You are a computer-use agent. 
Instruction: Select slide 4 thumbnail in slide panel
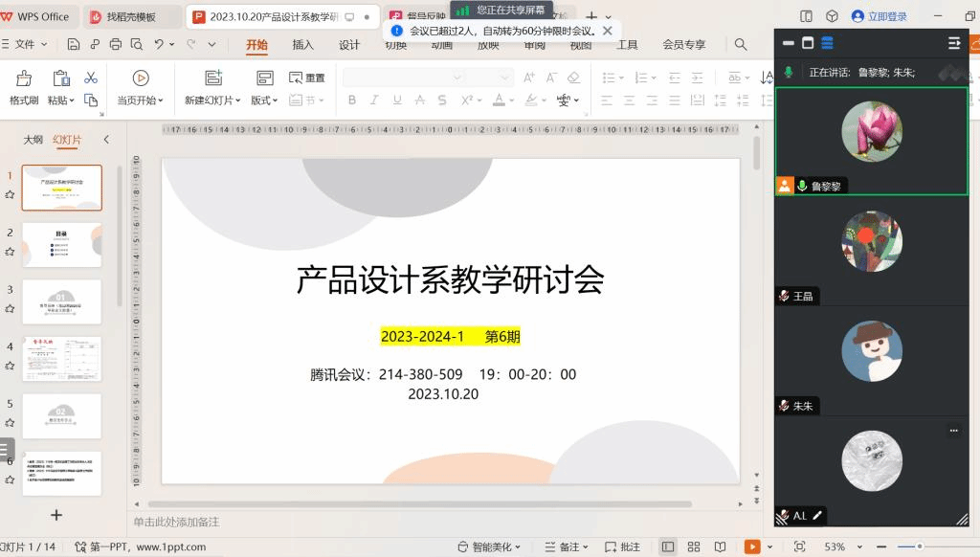click(61, 359)
